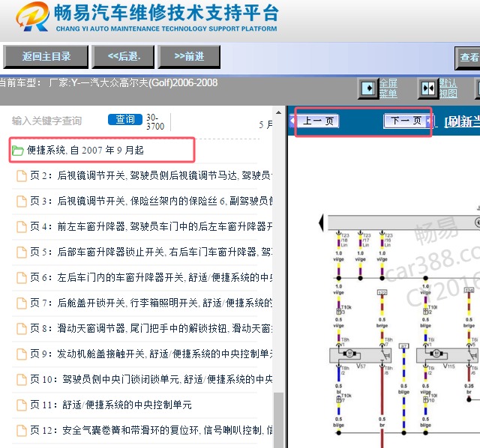480x448 pixels.
Task: Click the list scrollbar up arrow
Action: pos(278,112)
